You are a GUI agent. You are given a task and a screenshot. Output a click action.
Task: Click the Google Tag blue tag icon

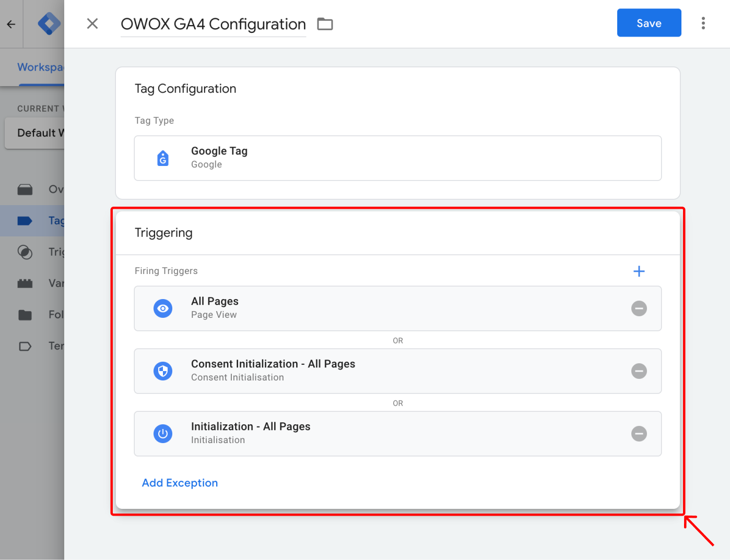(x=163, y=158)
